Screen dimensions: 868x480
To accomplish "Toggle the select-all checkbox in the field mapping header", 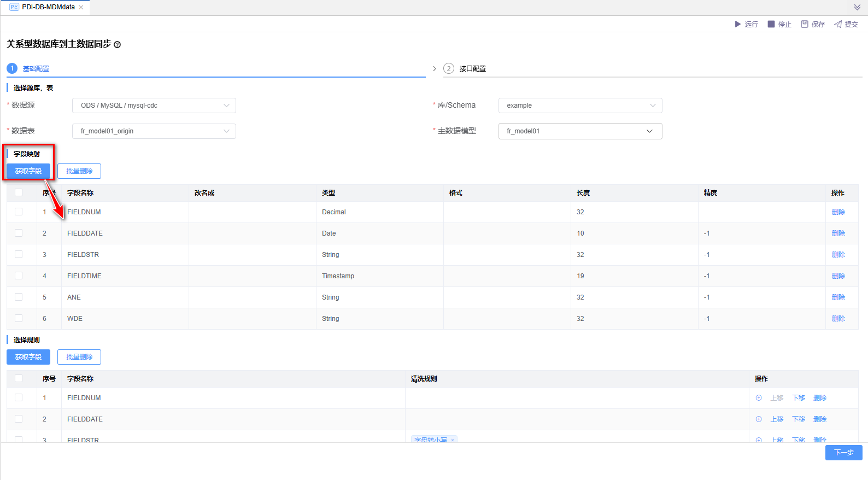I will [x=19, y=192].
